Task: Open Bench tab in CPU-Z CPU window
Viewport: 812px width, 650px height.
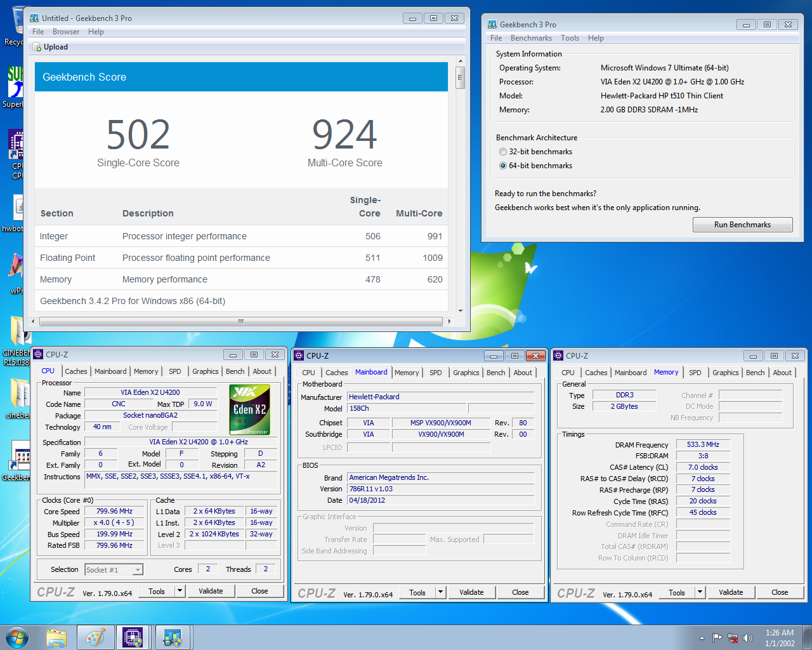Action: [x=235, y=371]
